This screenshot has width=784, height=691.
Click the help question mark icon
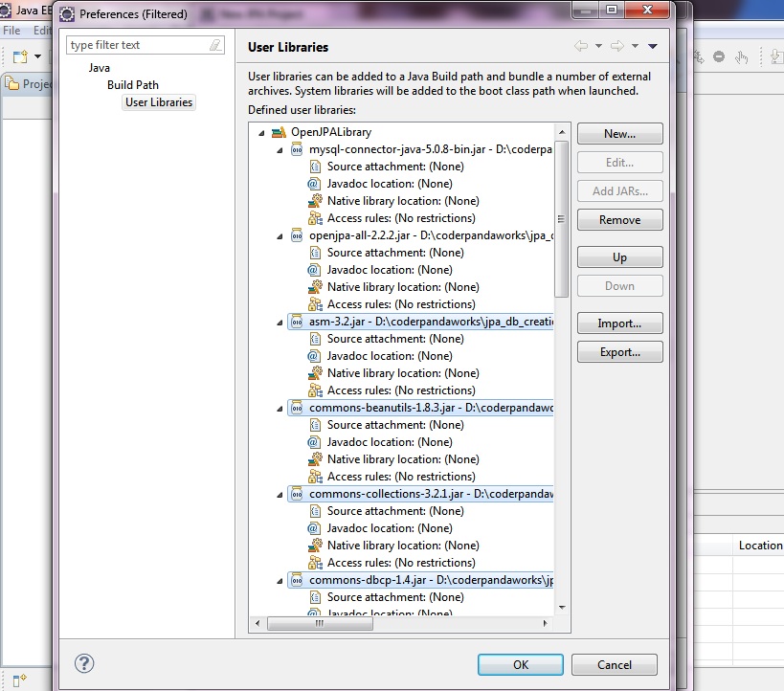[x=84, y=663]
